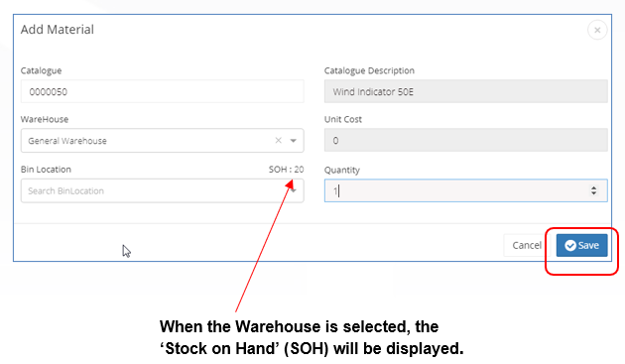Click the WareHouse field label
Viewport: 625px width, 364px height.
pyautogui.click(x=45, y=119)
